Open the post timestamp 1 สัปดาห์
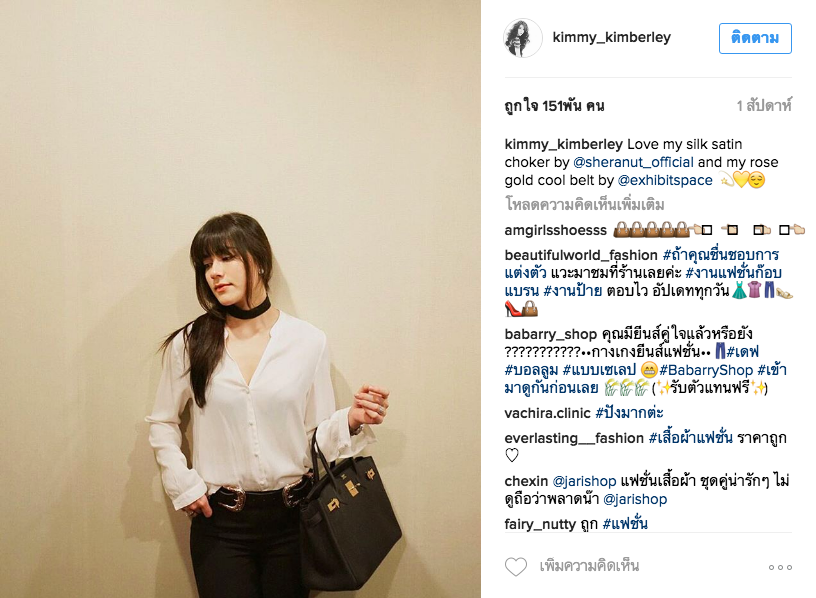The height and width of the screenshot is (598, 816). coord(764,106)
